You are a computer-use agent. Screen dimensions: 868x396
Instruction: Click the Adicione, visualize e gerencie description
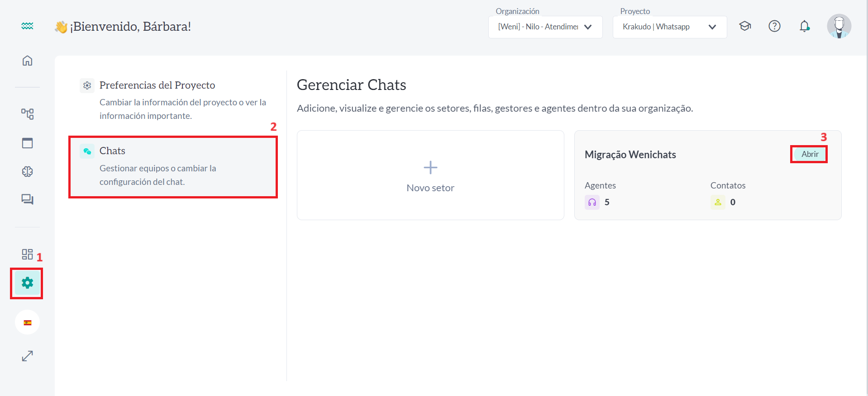[495, 108]
